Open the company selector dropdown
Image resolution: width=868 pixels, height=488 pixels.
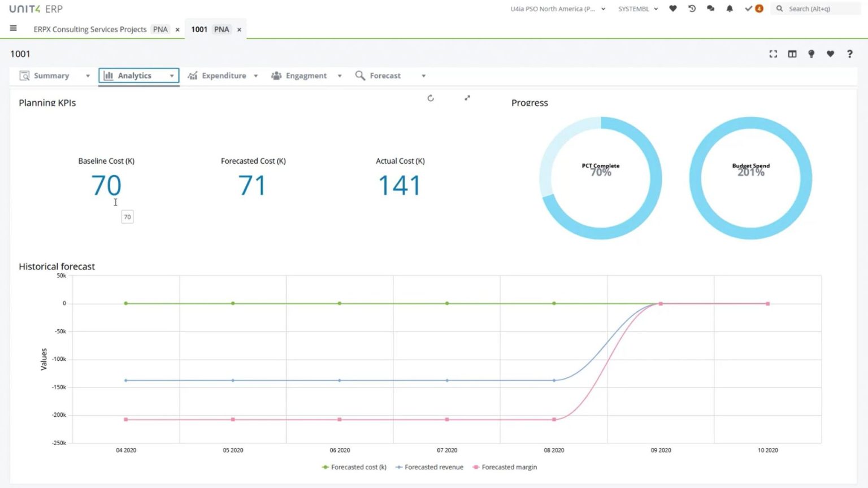[557, 9]
